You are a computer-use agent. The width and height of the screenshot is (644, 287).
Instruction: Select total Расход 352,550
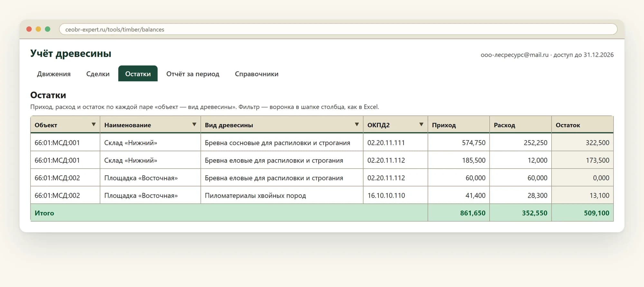520,213
